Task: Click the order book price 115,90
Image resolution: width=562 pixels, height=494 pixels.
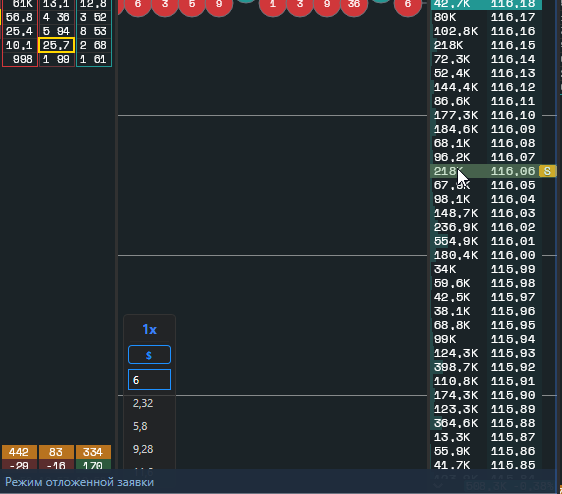Action: tap(513, 395)
